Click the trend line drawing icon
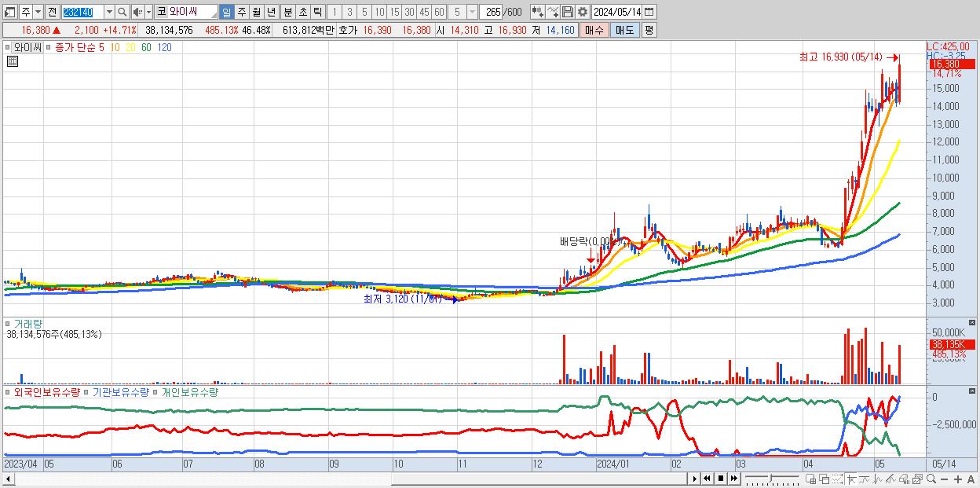The height and width of the screenshot is (488, 980). (865, 479)
